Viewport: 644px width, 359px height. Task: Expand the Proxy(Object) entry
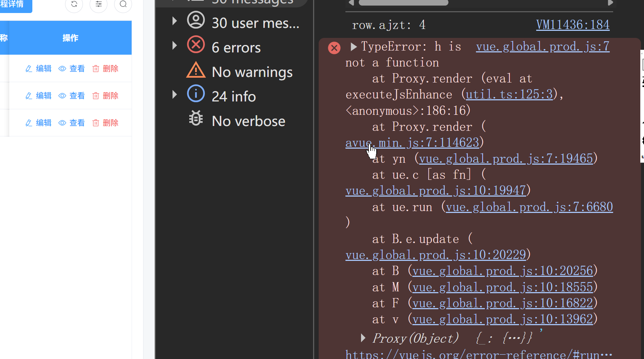363,338
